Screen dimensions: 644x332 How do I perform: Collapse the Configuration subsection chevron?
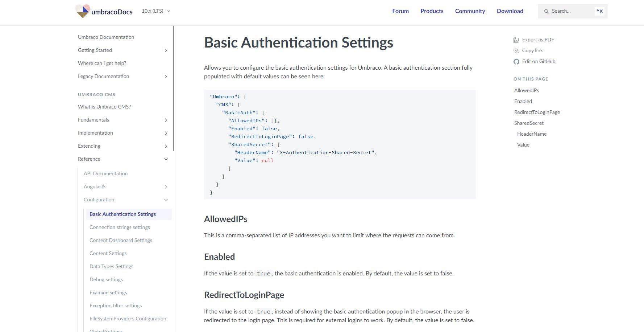coord(166,200)
